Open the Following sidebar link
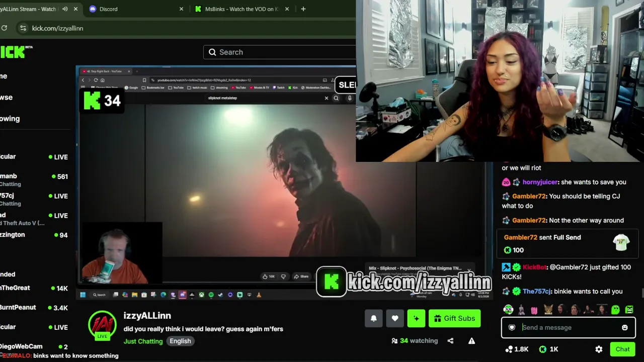Screen dimensions: 644x362 coord(10,119)
